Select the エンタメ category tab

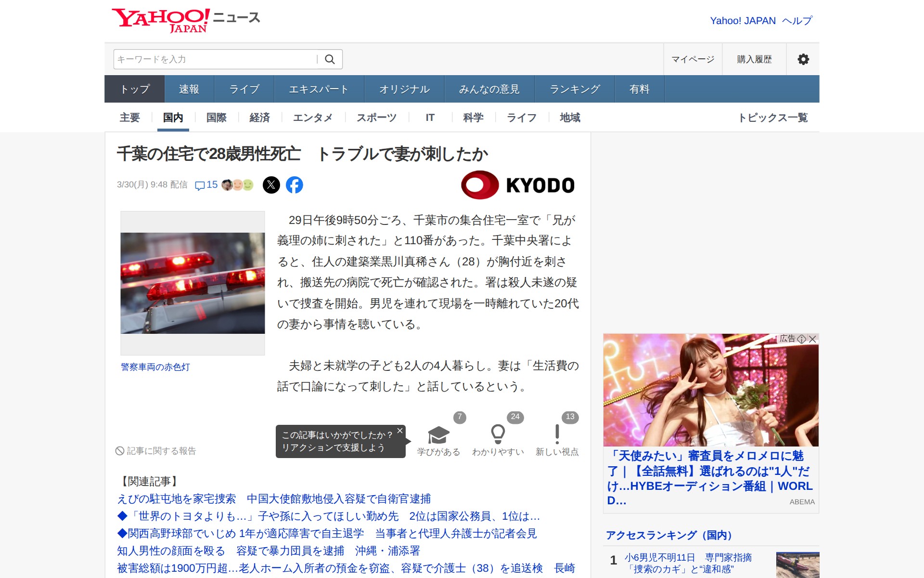tap(313, 117)
